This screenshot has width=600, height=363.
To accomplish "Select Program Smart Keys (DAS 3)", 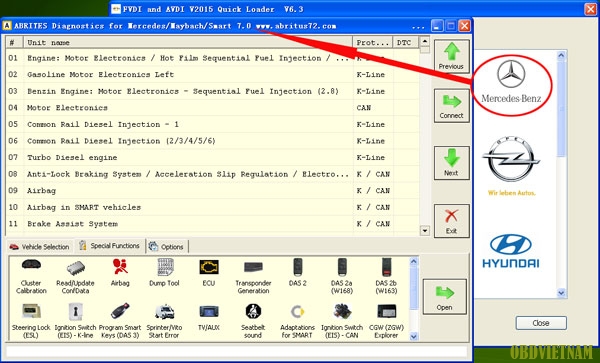I will [x=120, y=321].
